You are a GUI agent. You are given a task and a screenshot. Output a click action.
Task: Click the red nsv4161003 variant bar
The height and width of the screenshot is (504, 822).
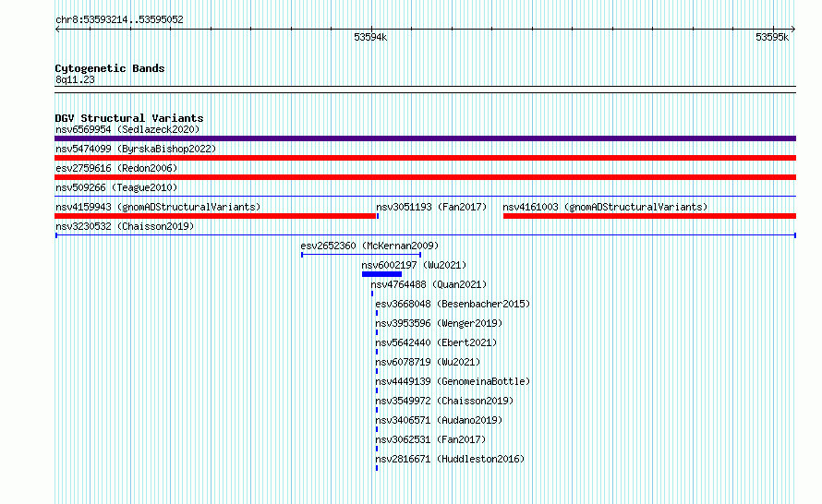pos(649,216)
